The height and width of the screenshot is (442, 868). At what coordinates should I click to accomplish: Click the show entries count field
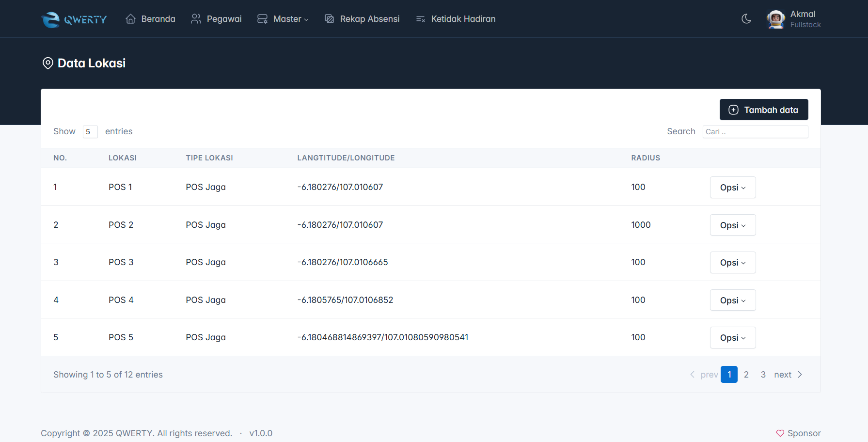pyautogui.click(x=90, y=132)
